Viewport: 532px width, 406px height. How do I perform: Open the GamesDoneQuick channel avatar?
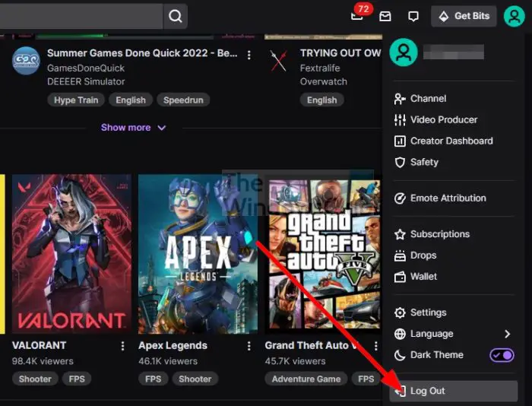[x=26, y=61]
